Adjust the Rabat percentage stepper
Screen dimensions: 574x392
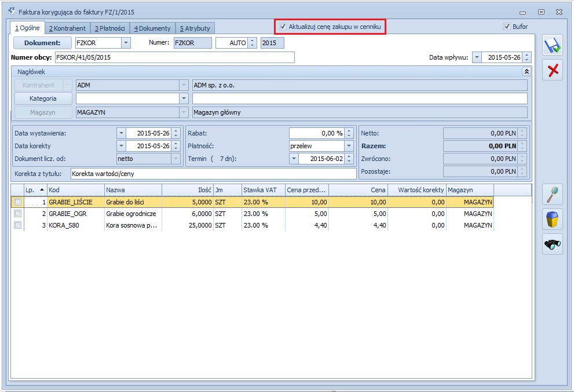tap(349, 133)
